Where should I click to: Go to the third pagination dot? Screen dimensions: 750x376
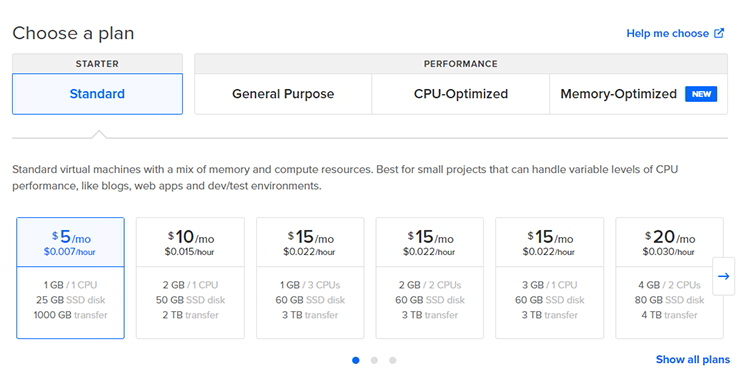pyautogui.click(x=393, y=360)
